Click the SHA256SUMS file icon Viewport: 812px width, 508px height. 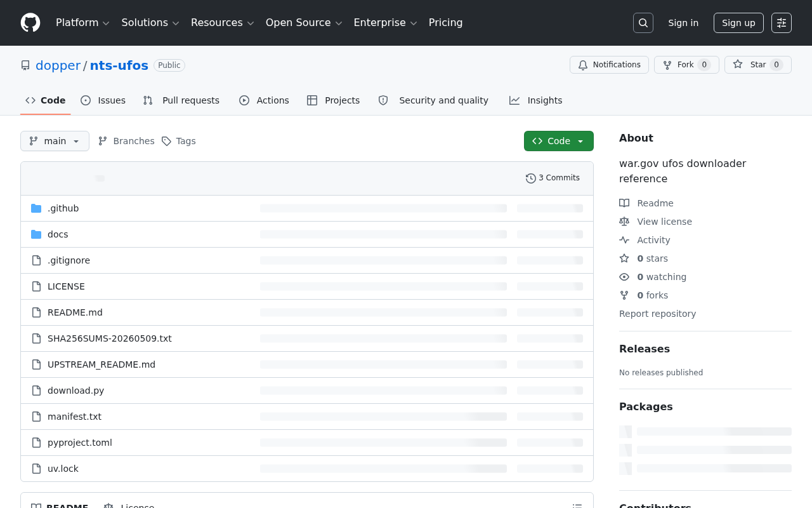pyautogui.click(x=36, y=338)
